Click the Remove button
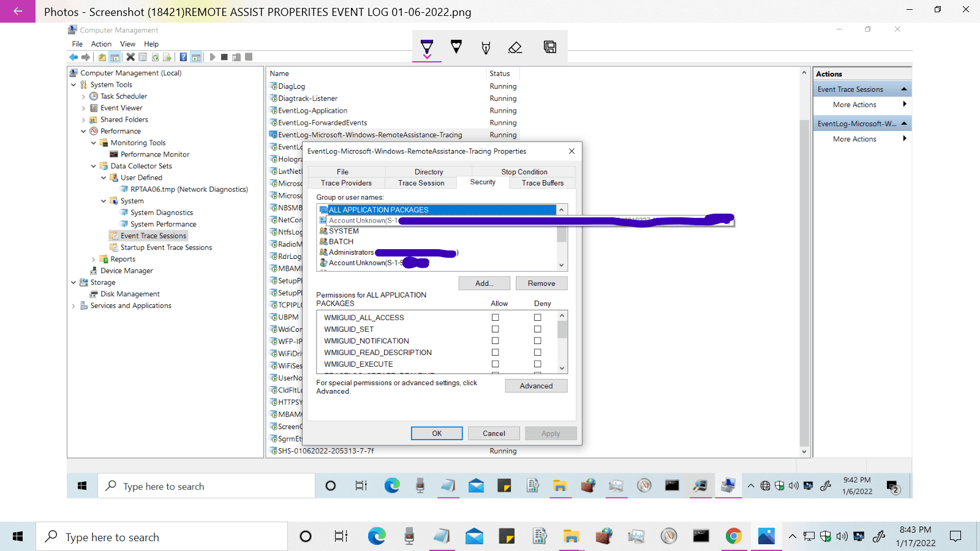Screen dimensions: 980x551 [541, 283]
